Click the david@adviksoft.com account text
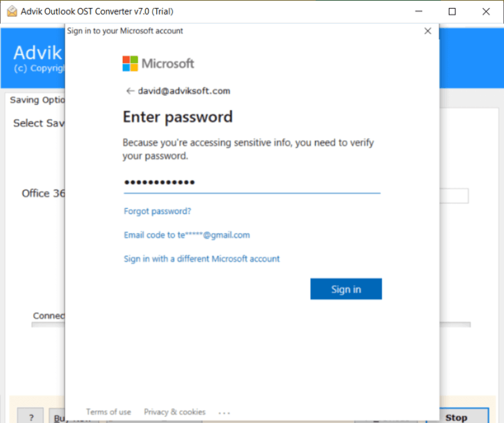 [184, 91]
